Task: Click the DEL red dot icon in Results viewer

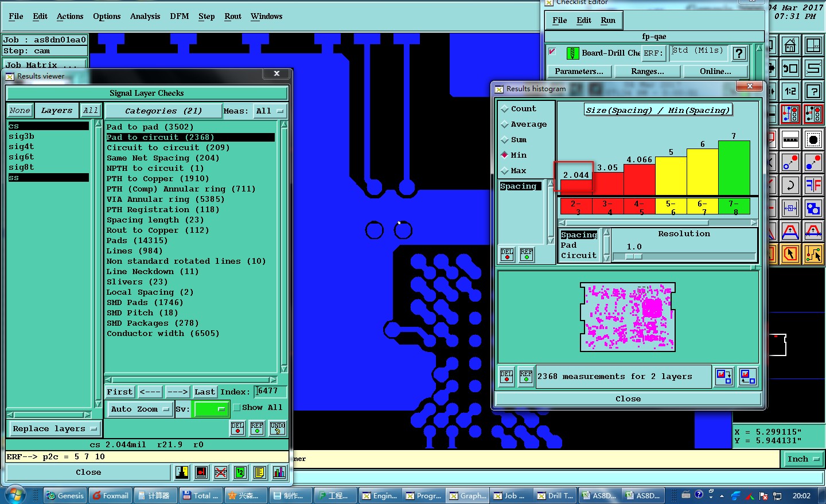Action: coord(237,428)
